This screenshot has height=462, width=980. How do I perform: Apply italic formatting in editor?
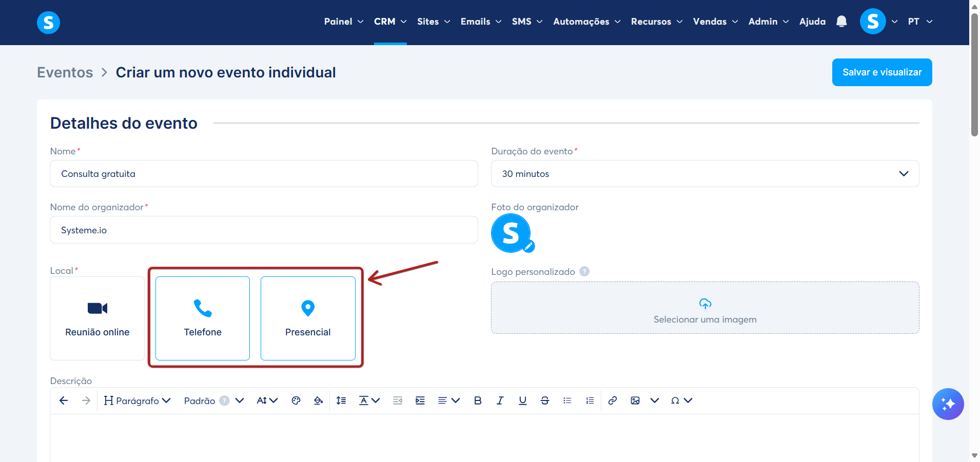pyautogui.click(x=500, y=400)
